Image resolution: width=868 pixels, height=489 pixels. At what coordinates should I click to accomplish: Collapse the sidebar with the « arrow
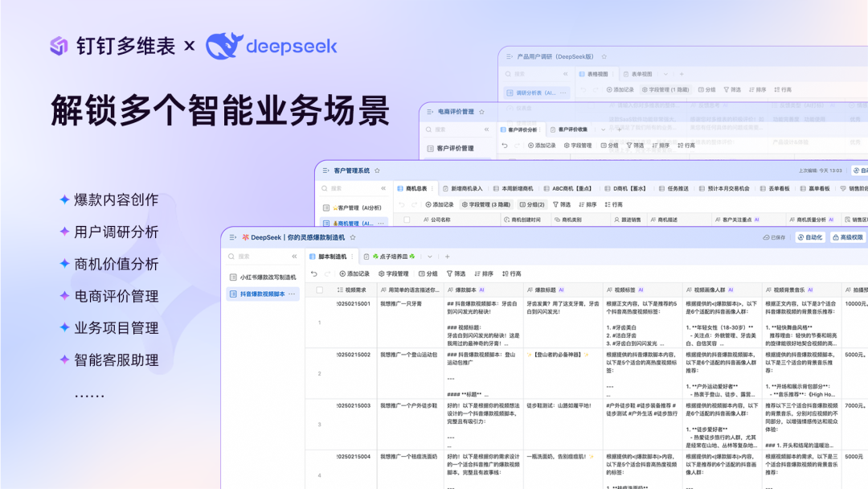coord(293,256)
